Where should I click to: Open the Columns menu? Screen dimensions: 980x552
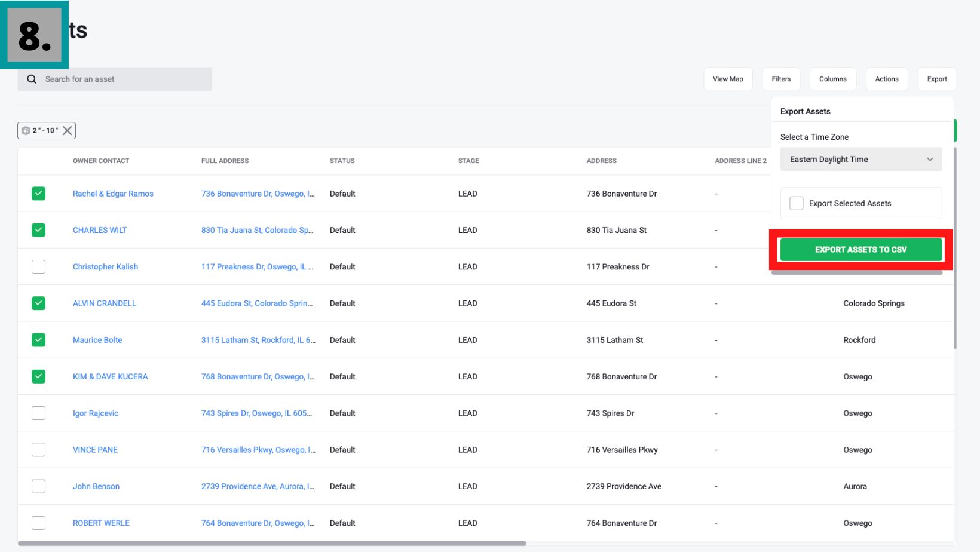tap(833, 79)
